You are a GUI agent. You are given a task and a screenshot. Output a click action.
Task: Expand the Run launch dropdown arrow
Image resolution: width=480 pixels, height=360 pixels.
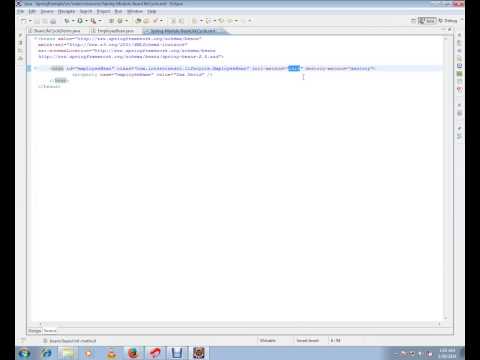[x=86, y=21]
